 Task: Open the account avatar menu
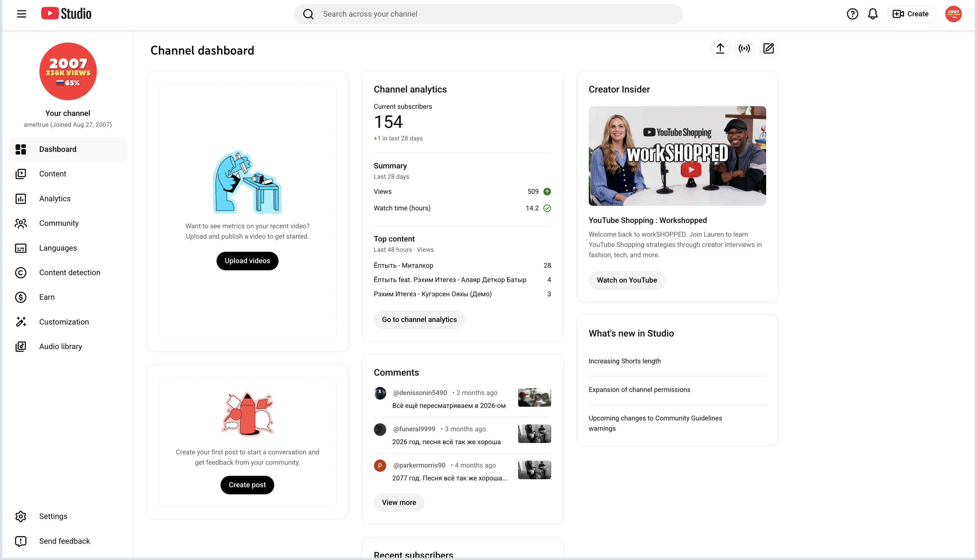click(953, 14)
